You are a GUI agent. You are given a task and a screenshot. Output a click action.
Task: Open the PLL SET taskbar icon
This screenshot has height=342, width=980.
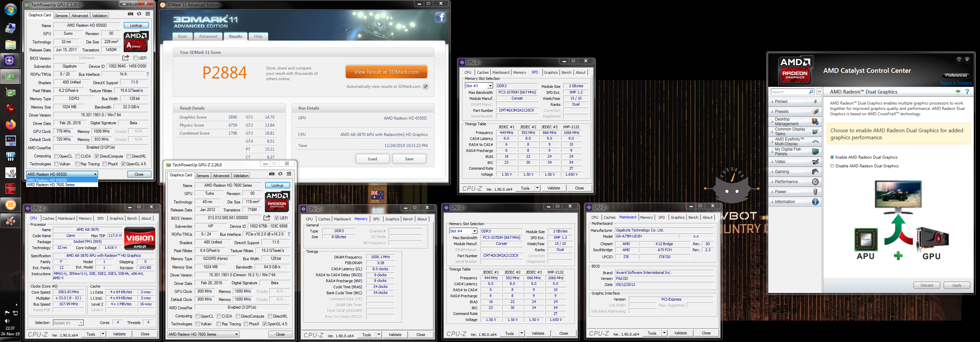[10, 141]
